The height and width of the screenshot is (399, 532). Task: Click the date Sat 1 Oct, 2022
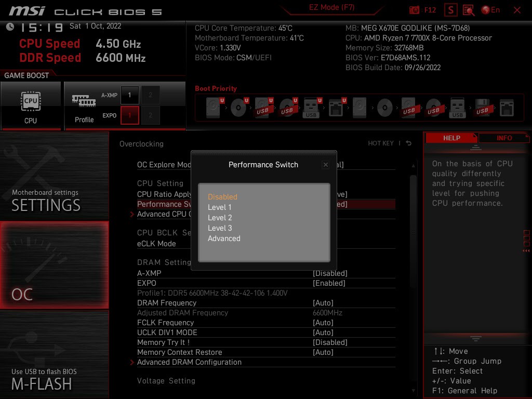[96, 26]
